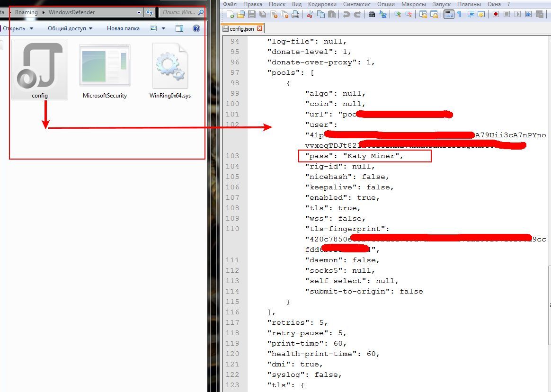
Task: Close the config.json tab
Action: [x=260, y=28]
